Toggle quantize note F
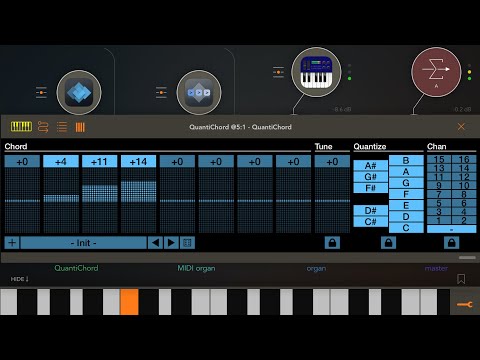 coord(406,194)
